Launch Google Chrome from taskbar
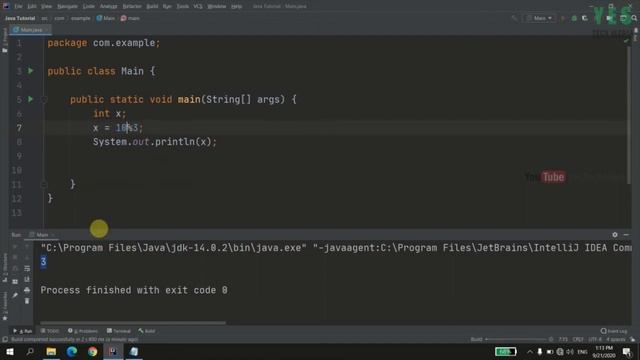640x360 pixels. pyautogui.click(x=93, y=351)
